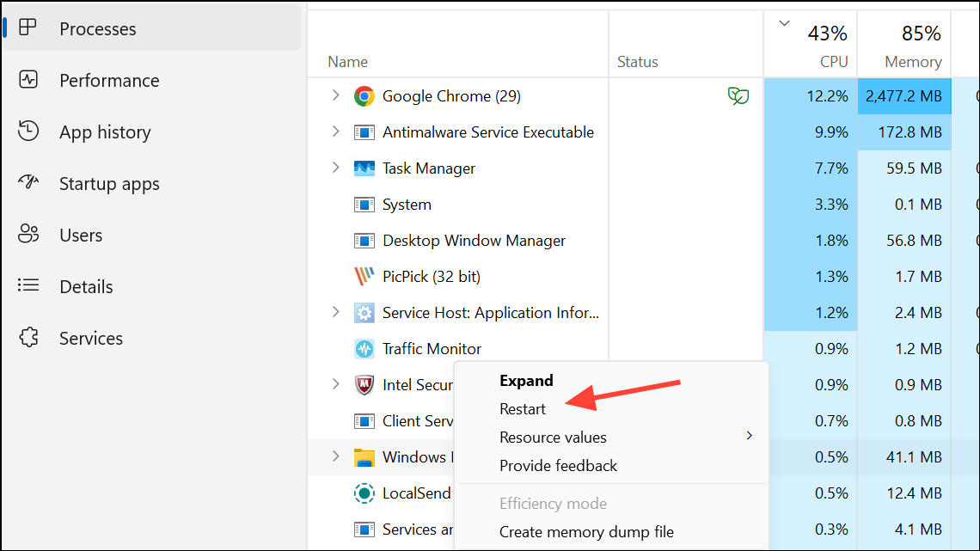Click the Users people icon
Image resolution: width=980 pixels, height=551 pixels.
[28, 234]
